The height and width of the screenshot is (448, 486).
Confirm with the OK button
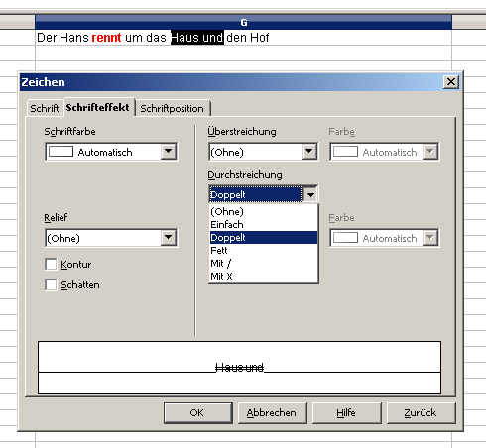pyautogui.click(x=198, y=413)
